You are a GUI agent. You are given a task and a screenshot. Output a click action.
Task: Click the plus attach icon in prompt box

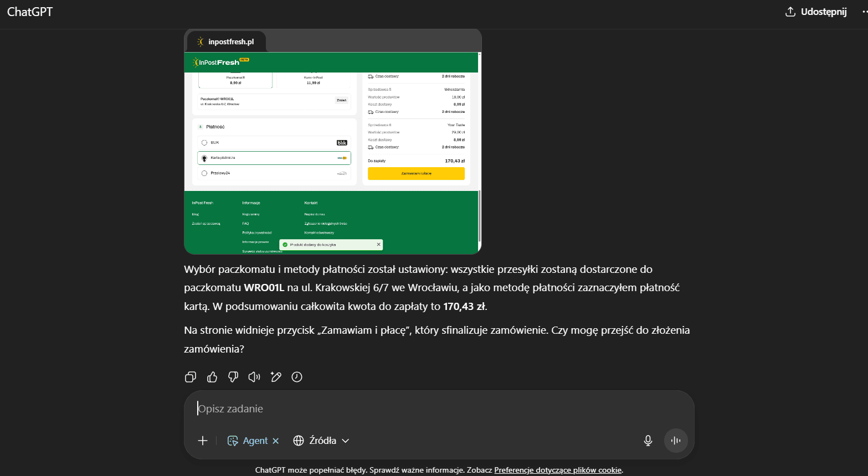[x=203, y=441]
